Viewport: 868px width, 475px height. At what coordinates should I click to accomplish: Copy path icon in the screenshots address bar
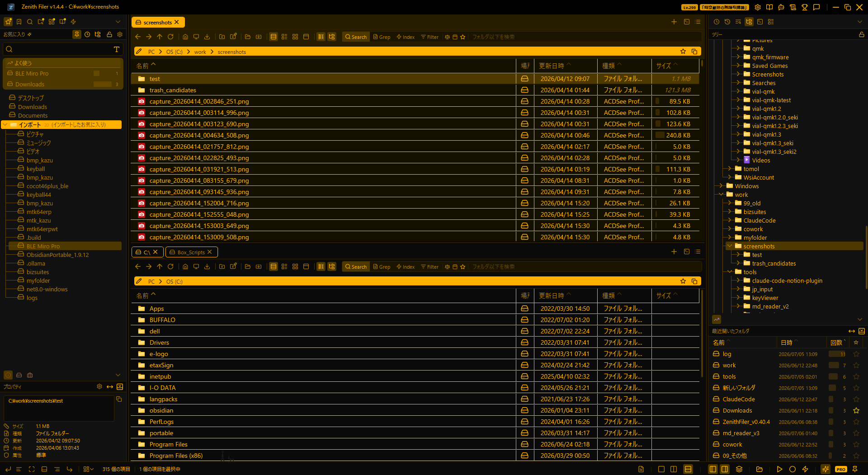pyautogui.click(x=694, y=52)
